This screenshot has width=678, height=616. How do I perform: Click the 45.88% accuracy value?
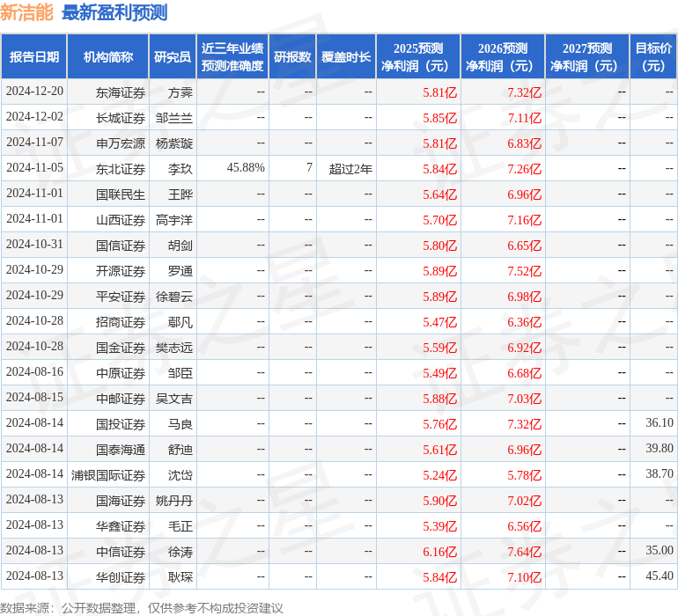click(246, 168)
